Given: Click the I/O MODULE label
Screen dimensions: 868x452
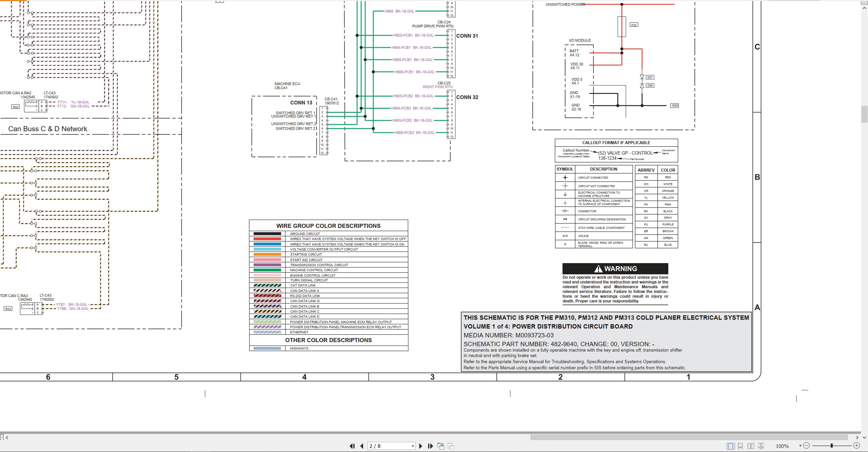Looking at the screenshot, I should (580, 40).
